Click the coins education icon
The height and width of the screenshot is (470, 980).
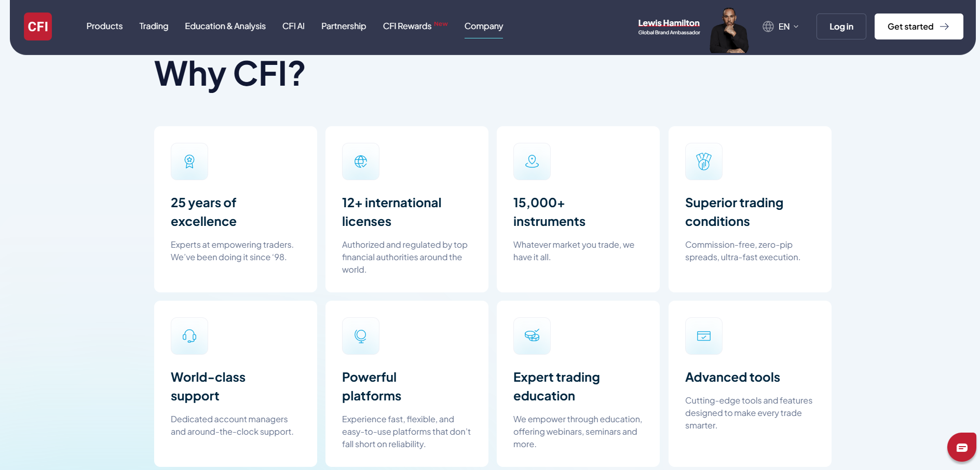pyautogui.click(x=532, y=336)
